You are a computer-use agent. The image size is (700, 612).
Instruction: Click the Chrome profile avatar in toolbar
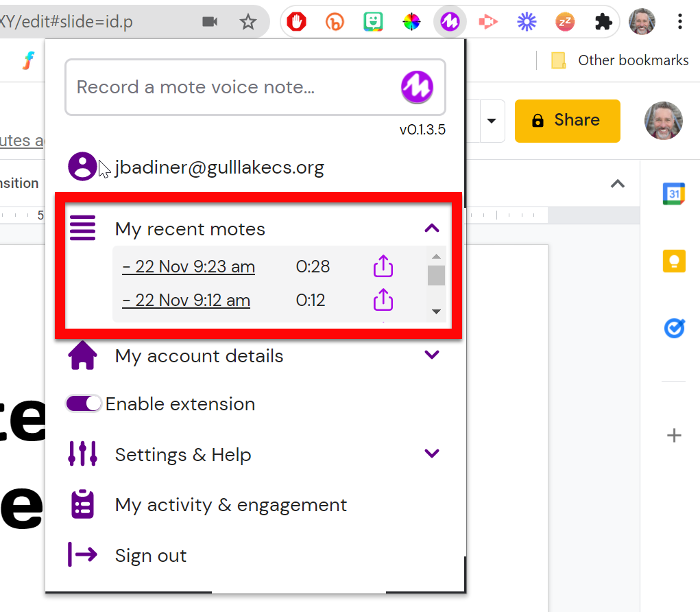pyautogui.click(x=642, y=21)
